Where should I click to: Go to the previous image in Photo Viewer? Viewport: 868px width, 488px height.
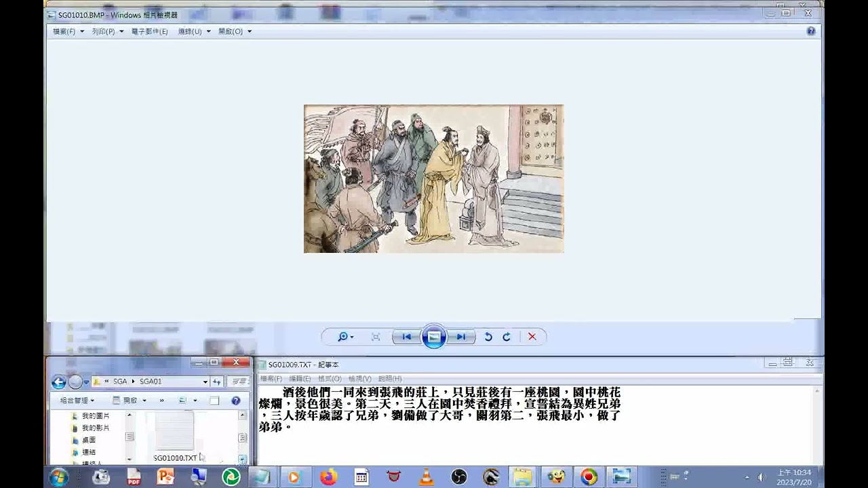tap(407, 337)
